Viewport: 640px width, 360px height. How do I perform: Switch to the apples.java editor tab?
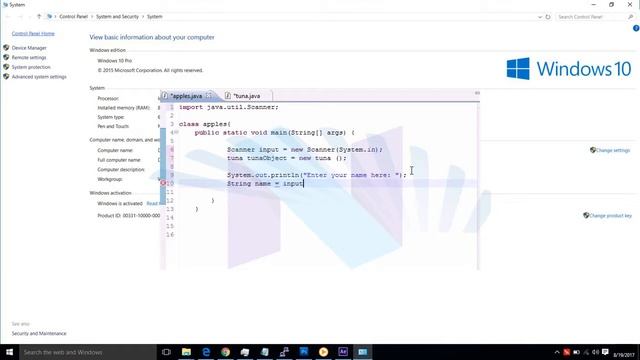[186, 96]
